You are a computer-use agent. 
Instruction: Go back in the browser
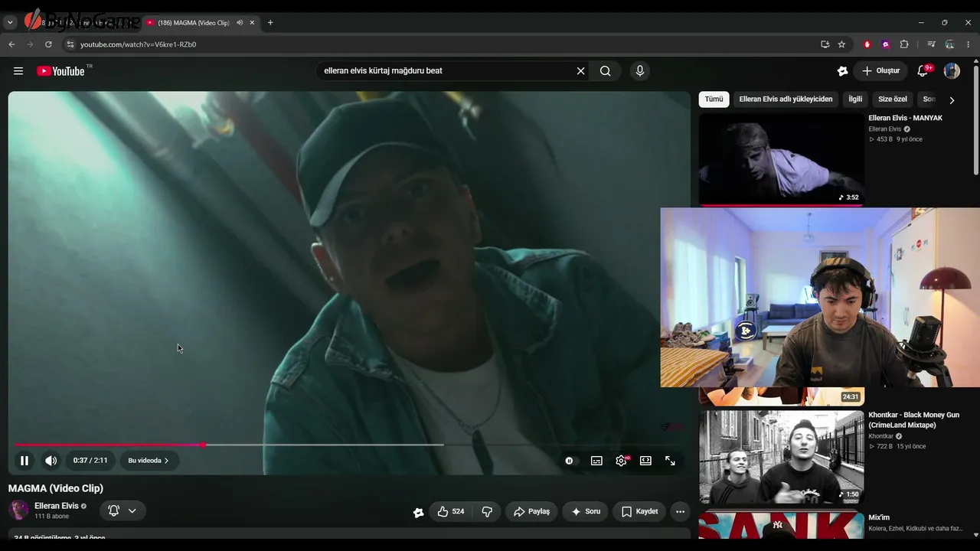(x=11, y=44)
